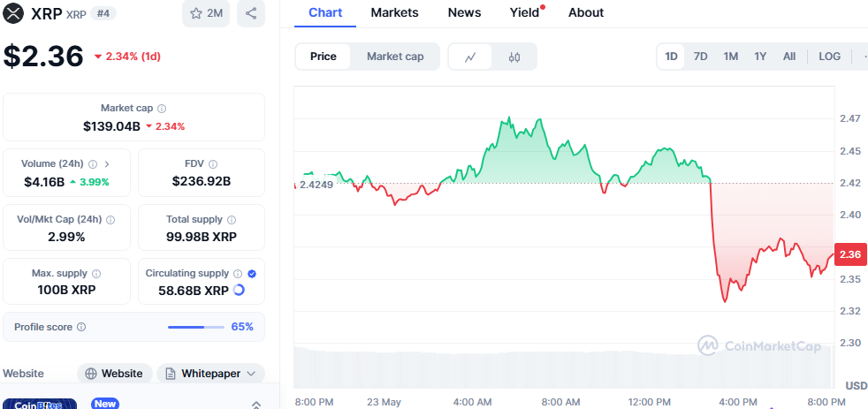Click the 2.4249 opening price label

pyautogui.click(x=316, y=185)
